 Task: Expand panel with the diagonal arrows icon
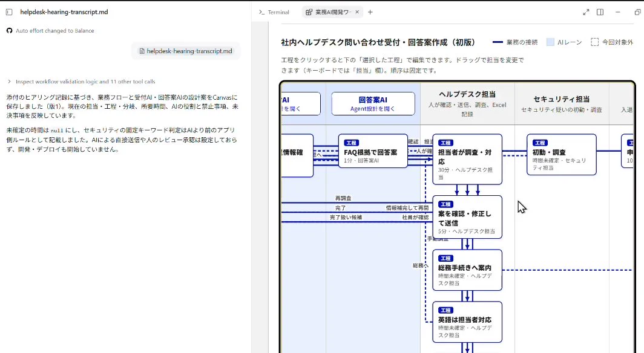point(586,12)
